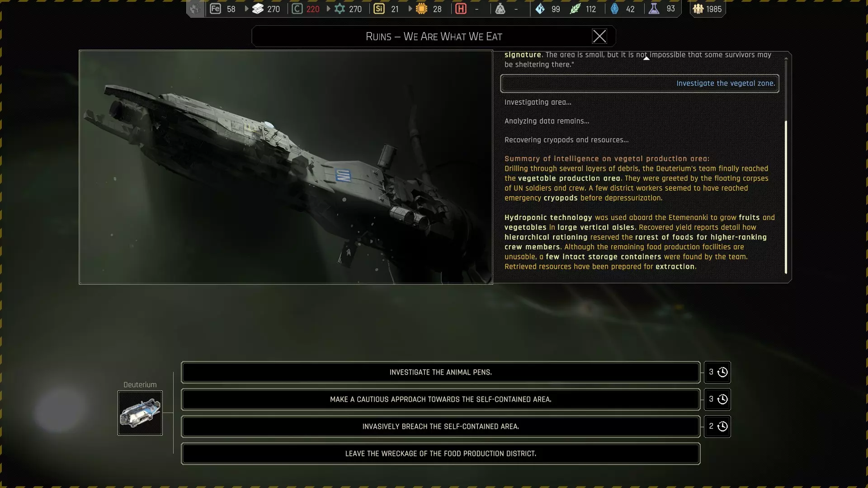
Task: Click arrow between carbon and polymer resources
Action: coord(328,9)
